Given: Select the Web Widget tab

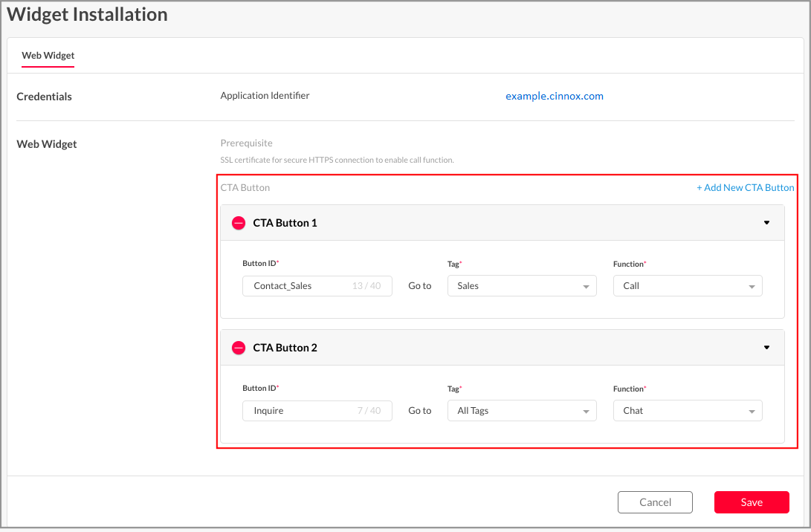Looking at the screenshot, I should [48, 55].
